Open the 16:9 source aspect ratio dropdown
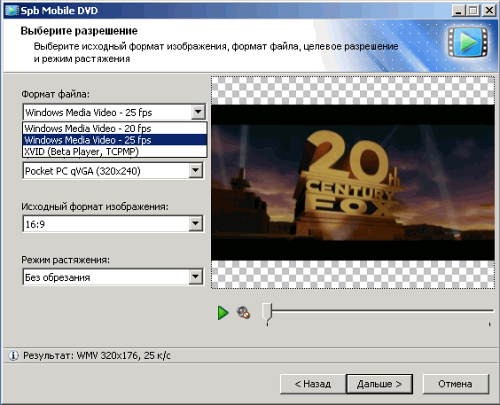This screenshot has height=405, width=500. 196,224
